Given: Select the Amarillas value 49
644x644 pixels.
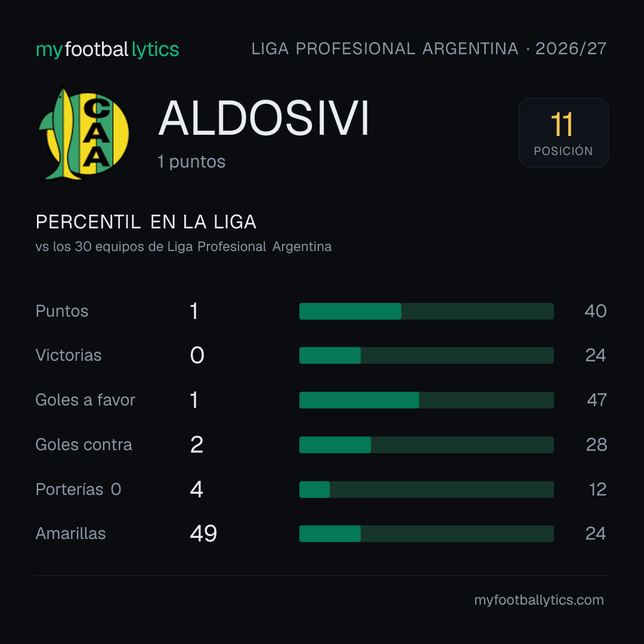Looking at the screenshot, I should pyautogui.click(x=203, y=534).
